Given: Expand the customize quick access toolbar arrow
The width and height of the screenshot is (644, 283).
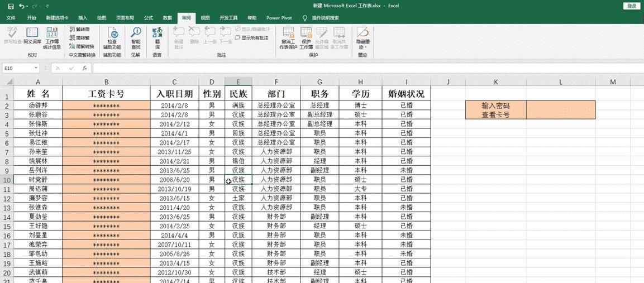Looking at the screenshot, I should (x=47, y=6).
